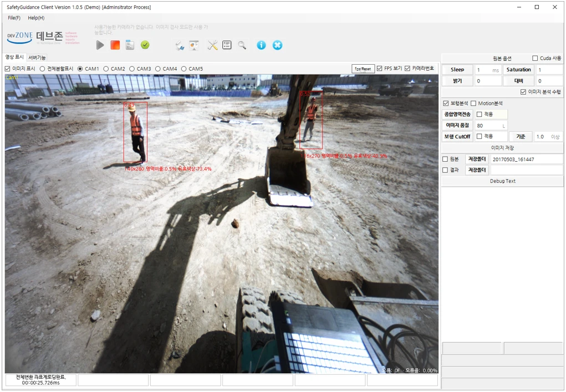Click the 오류율: 0.00% overlay text
This screenshot has height=392, width=566.
421,370
